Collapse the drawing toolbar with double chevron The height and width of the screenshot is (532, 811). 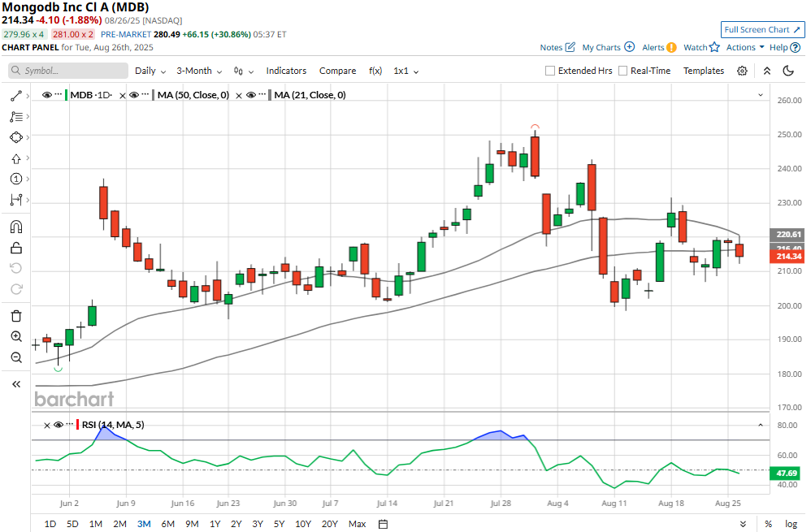click(16, 384)
